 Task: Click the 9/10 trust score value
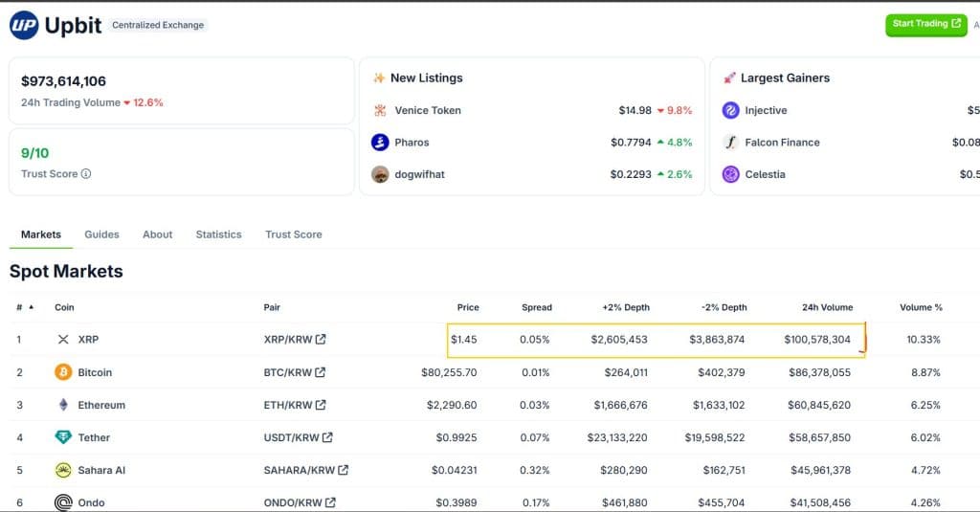pos(35,153)
